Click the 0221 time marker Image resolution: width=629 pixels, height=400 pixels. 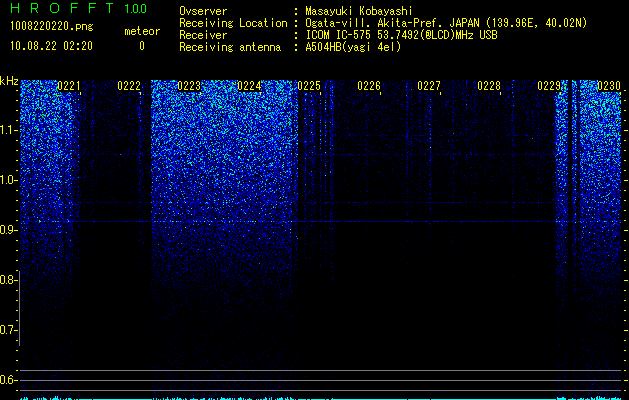tap(69, 86)
